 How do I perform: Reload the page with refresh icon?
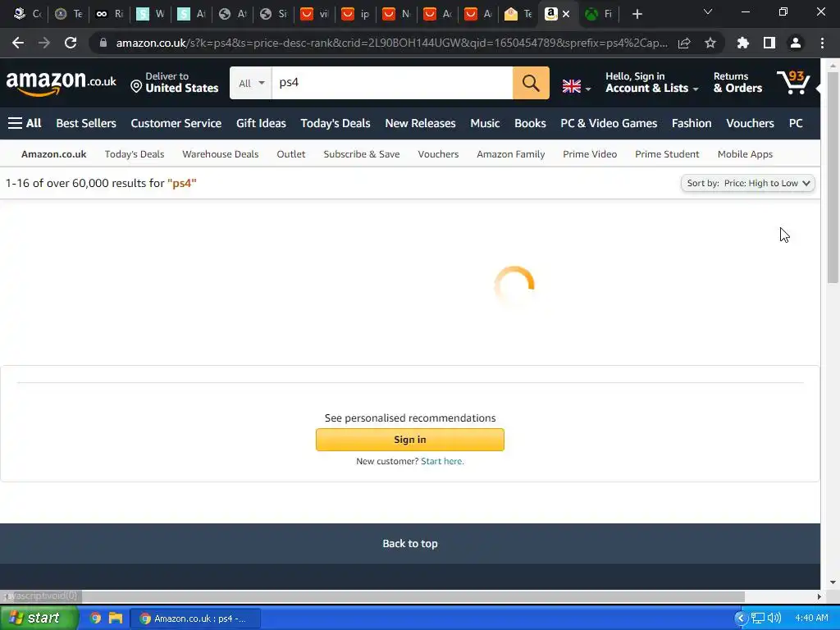coord(71,43)
